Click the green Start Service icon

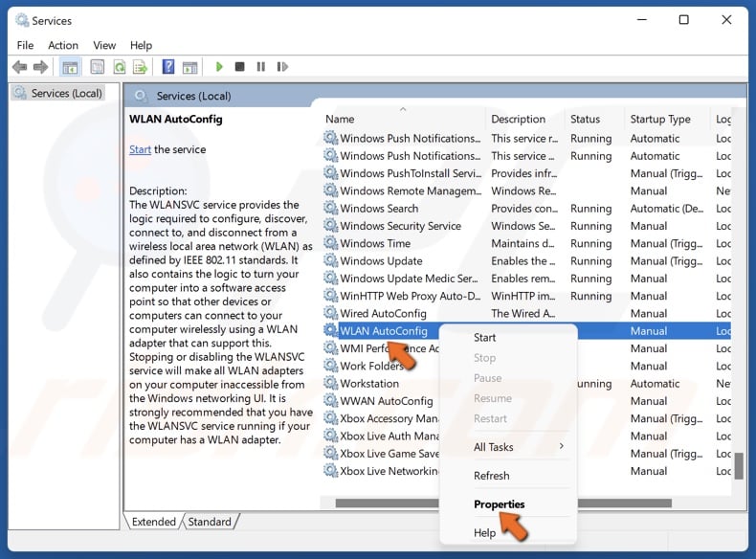click(x=219, y=67)
